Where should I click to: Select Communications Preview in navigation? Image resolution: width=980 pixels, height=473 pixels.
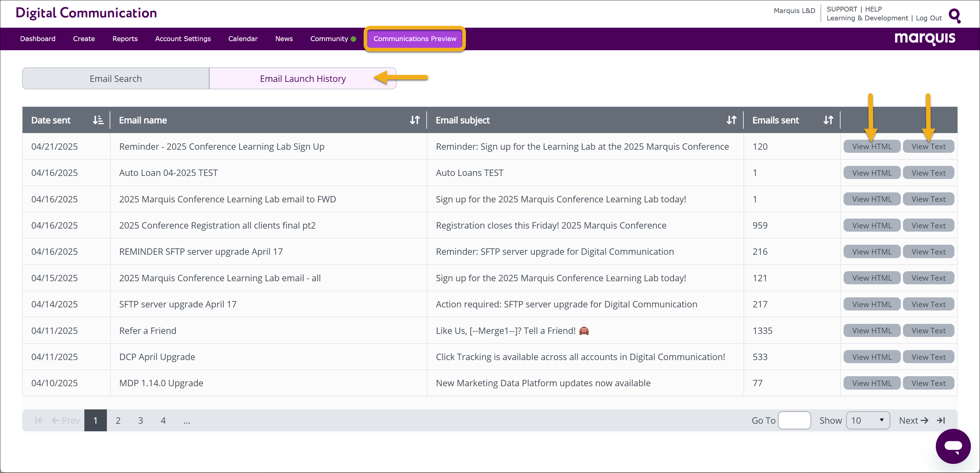pos(415,39)
